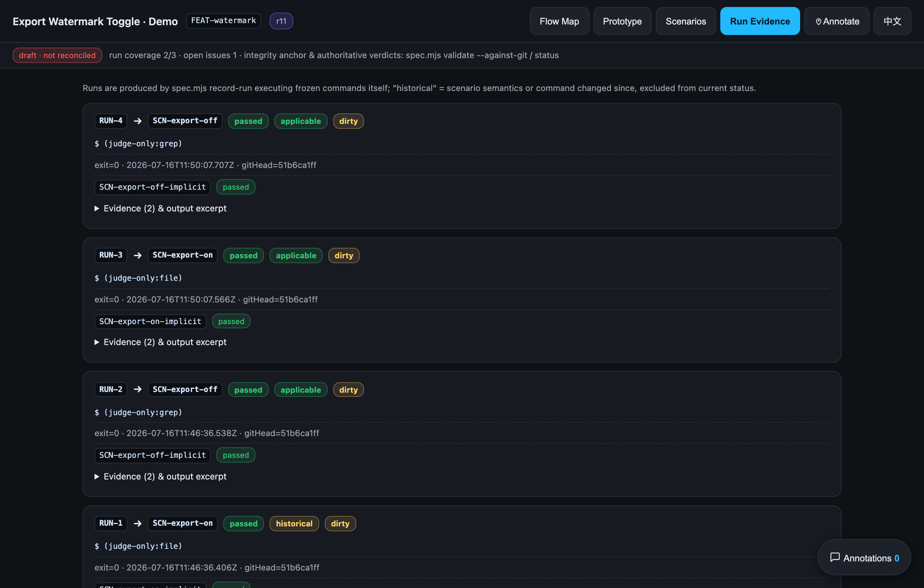
Task: Click the dirty badge in RUN-3
Action: (343, 255)
